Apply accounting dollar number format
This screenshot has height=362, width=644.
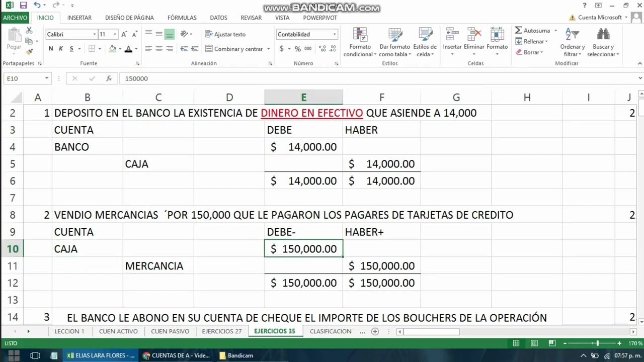tap(282, 49)
